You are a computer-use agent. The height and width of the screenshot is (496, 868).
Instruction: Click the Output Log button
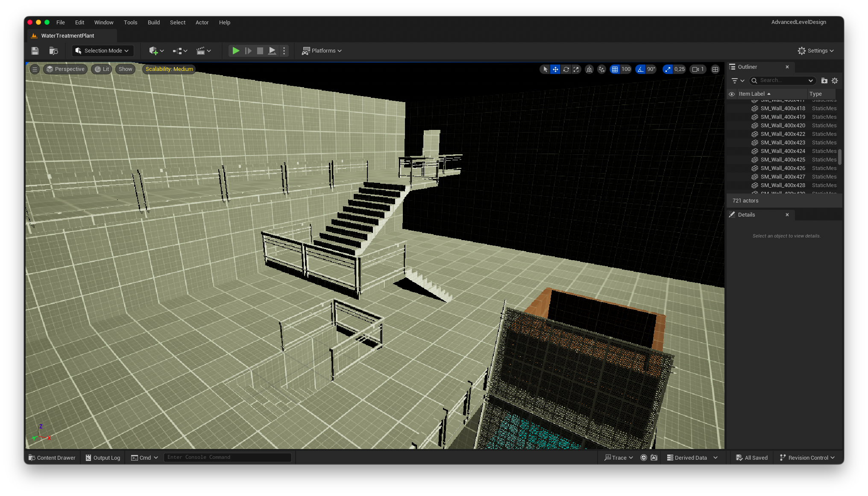coord(103,458)
